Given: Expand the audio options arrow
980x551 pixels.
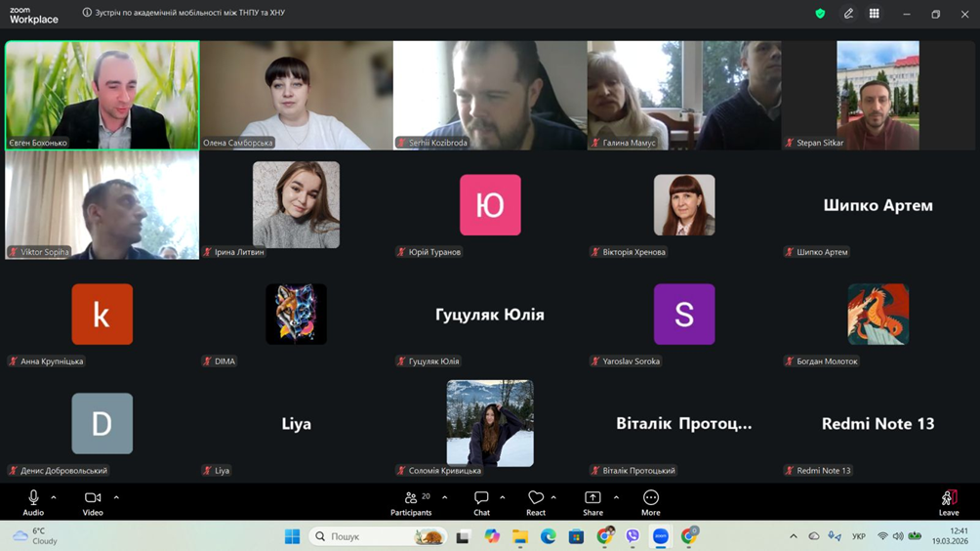Looking at the screenshot, I should pos(54,498).
